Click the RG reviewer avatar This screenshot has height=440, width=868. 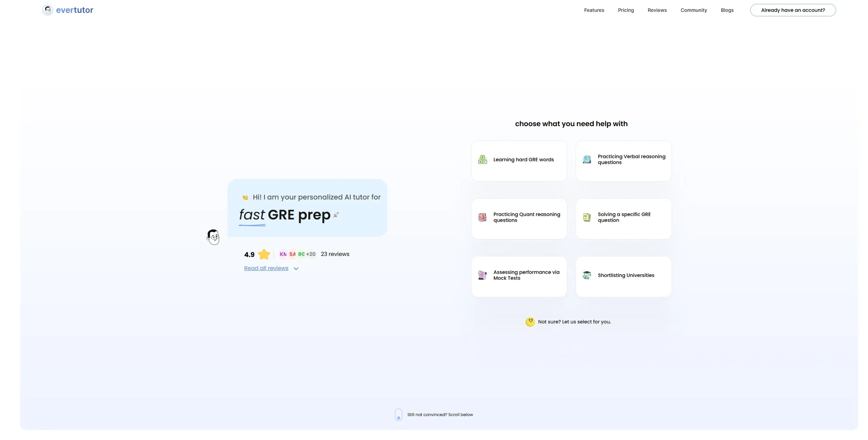[301, 254]
